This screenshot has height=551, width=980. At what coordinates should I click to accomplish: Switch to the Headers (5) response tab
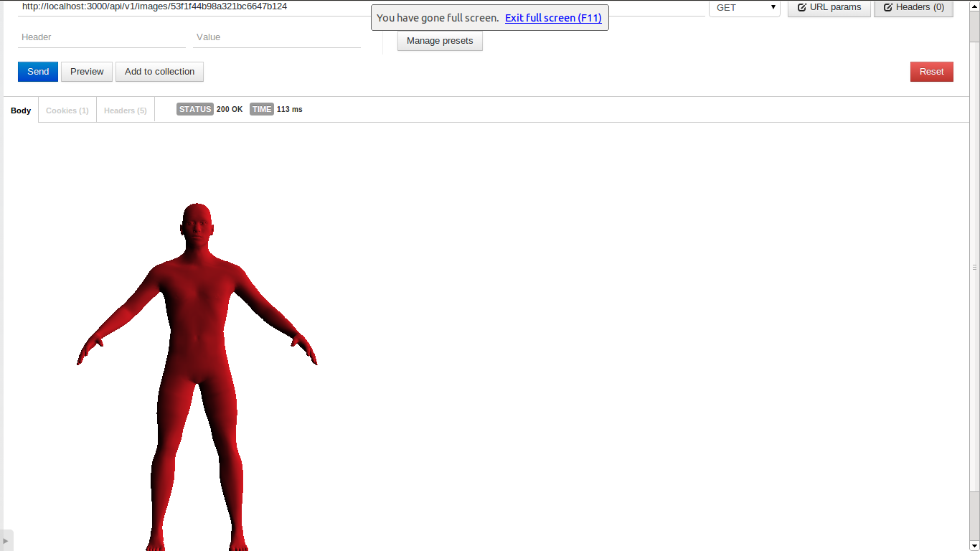tap(126, 110)
